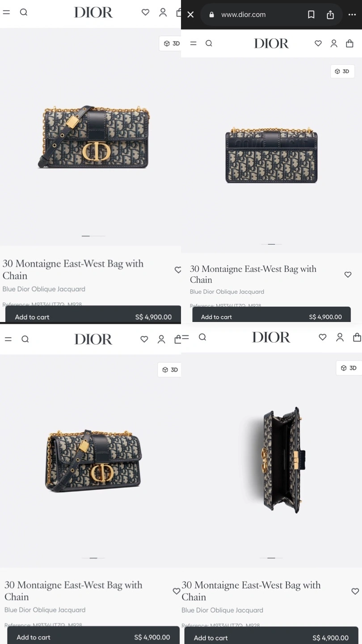Open the shopping bag icon below the browser bar
The width and height of the screenshot is (362, 644).
click(x=349, y=43)
